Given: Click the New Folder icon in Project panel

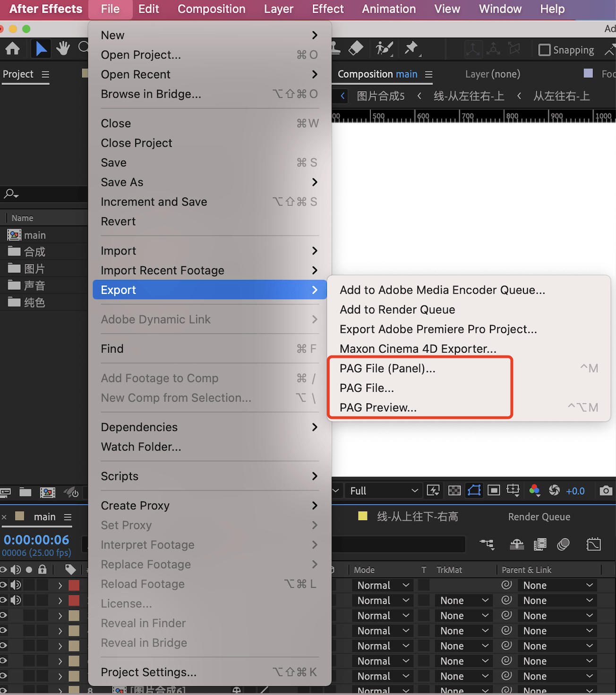Looking at the screenshot, I should (26, 492).
